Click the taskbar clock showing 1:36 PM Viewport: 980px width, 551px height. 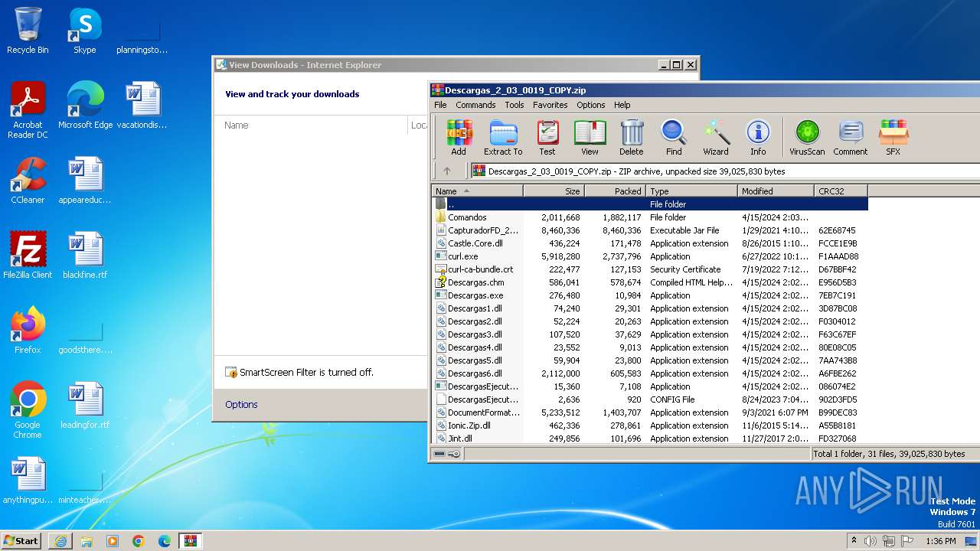click(941, 541)
